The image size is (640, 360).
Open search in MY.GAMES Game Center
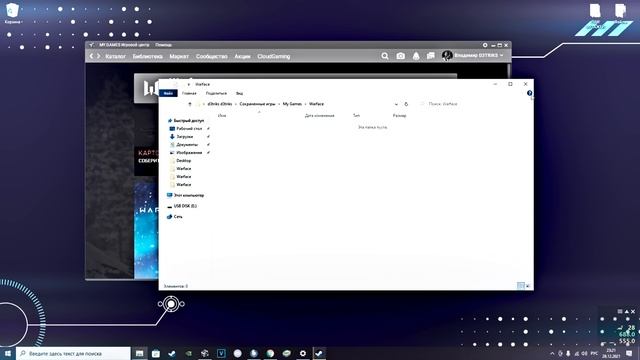[x=384, y=56]
